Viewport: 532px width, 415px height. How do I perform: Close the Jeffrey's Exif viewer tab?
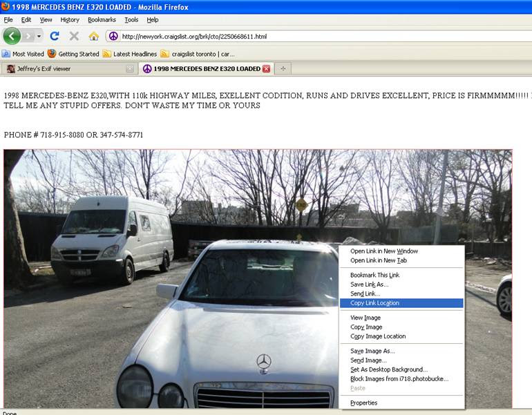pyautogui.click(x=130, y=69)
